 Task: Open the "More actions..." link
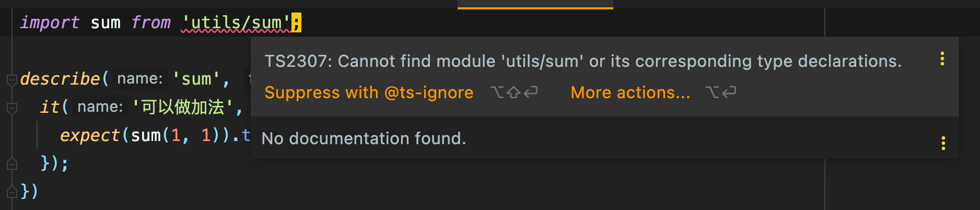630,92
